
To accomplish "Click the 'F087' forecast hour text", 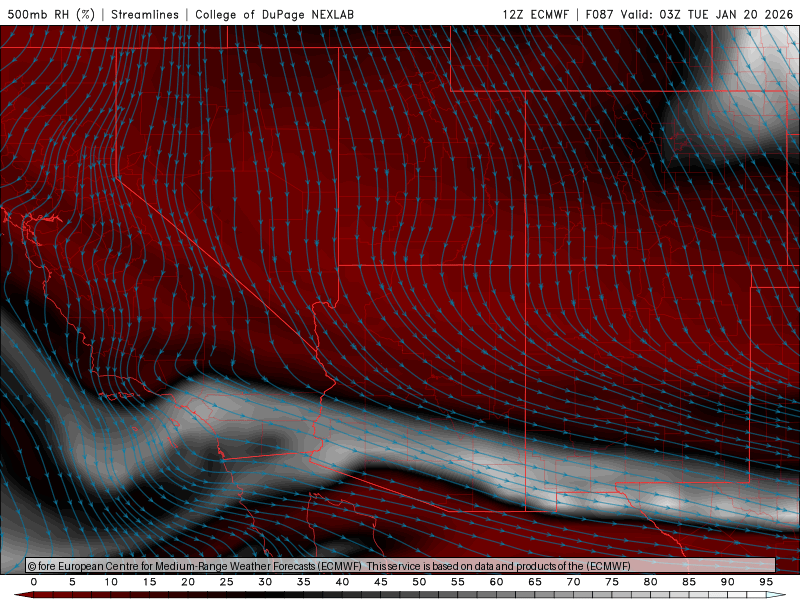I will [599, 14].
